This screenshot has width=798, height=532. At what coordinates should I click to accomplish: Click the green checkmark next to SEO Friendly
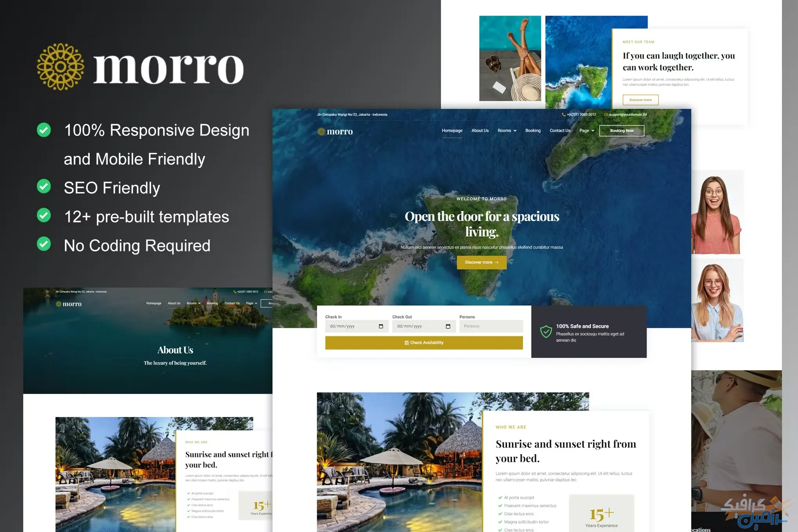(45, 188)
